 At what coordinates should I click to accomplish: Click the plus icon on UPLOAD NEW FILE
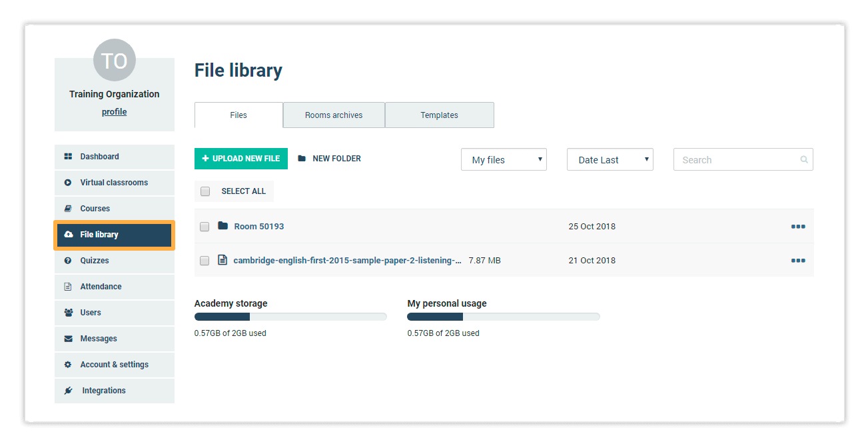click(205, 159)
